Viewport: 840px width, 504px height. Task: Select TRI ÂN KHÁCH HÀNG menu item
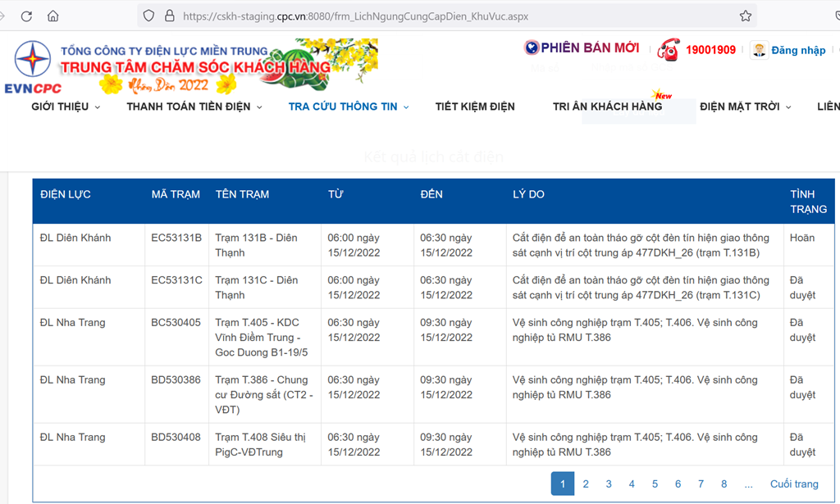pos(607,107)
